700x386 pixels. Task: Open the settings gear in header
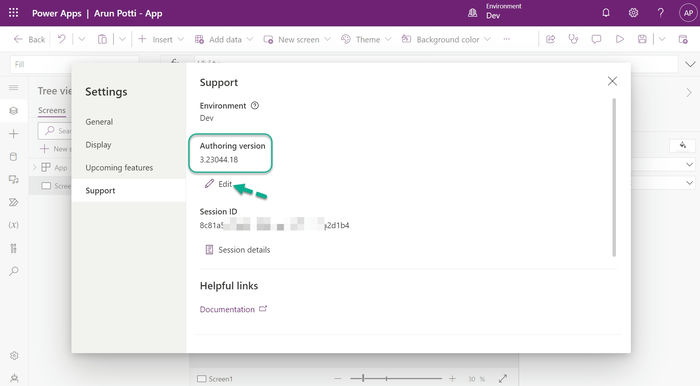(633, 12)
